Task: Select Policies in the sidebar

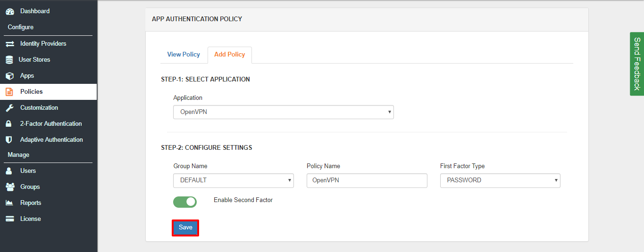Action: tap(49, 92)
